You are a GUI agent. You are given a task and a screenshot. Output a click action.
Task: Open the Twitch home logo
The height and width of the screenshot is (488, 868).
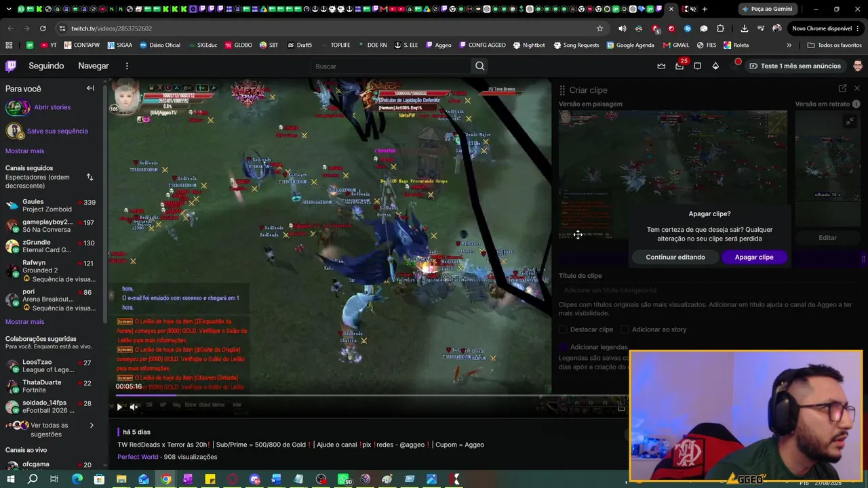tap(11, 66)
